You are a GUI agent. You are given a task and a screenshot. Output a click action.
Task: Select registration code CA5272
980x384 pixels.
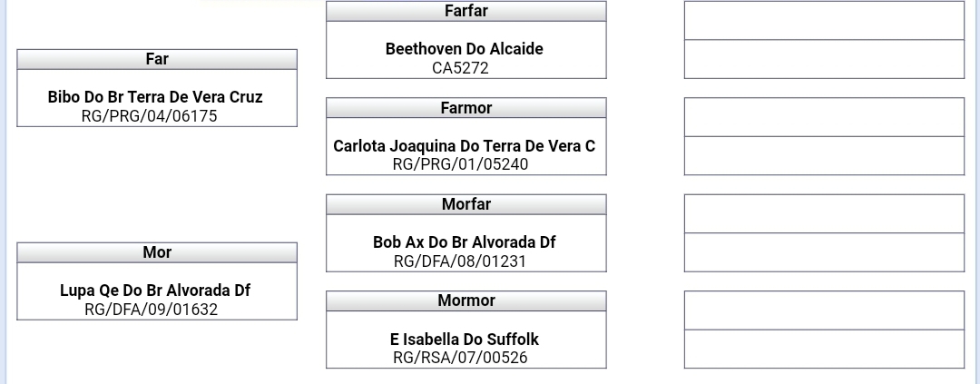pos(461,68)
